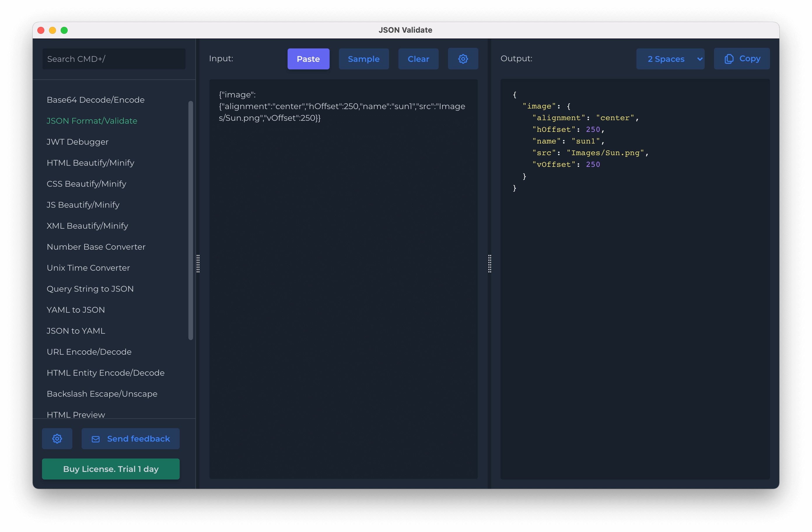Select JSON Format/Validate in the sidebar

pyautogui.click(x=92, y=121)
